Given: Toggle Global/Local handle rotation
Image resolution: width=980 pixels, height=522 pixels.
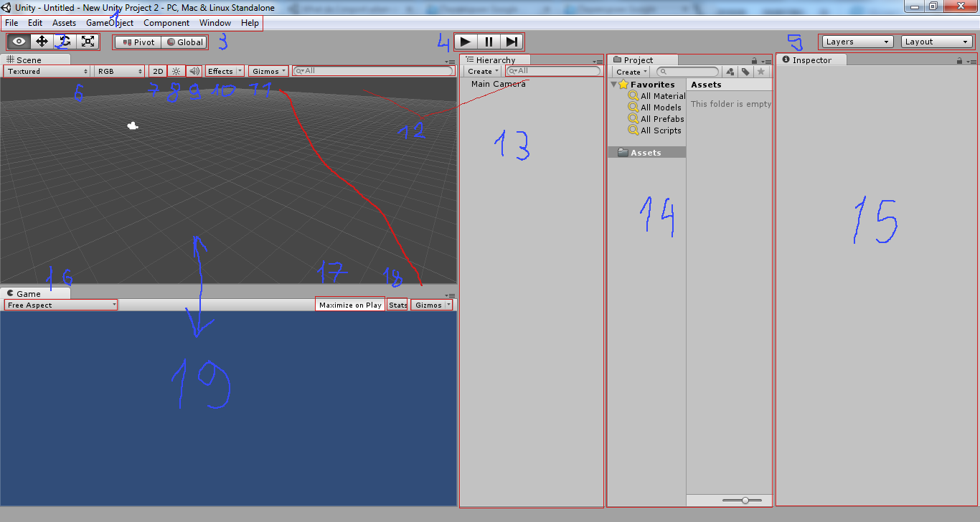Looking at the screenshot, I should pos(184,42).
